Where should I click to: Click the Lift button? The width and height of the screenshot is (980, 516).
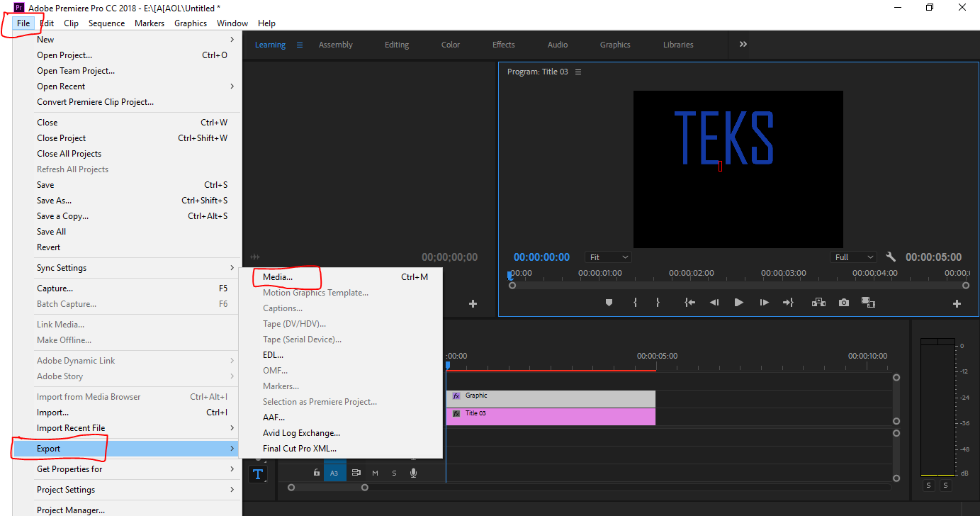tap(818, 303)
